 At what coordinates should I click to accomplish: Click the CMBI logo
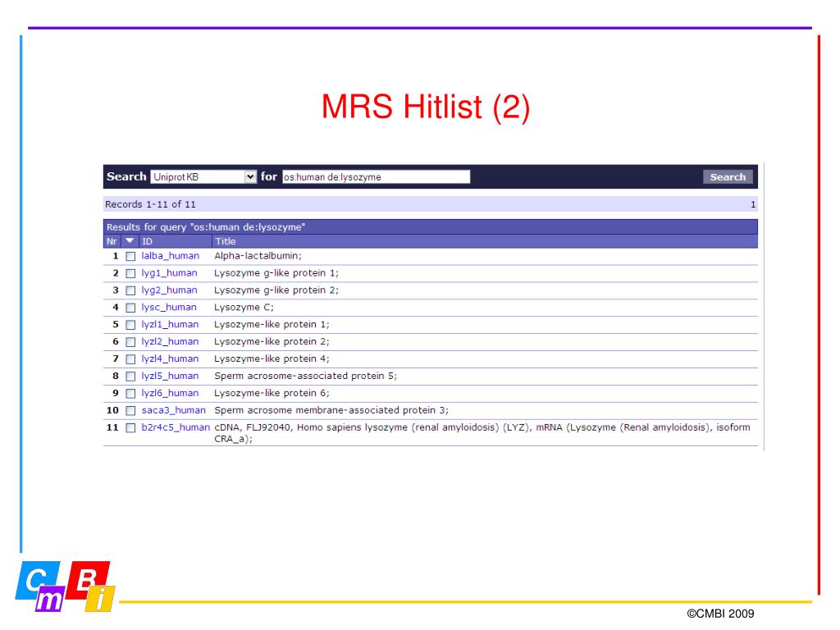64,586
